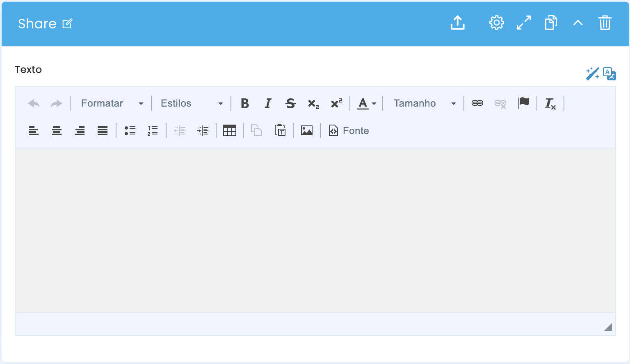Insert an anchor with the flag icon

click(x=524, y=103)
